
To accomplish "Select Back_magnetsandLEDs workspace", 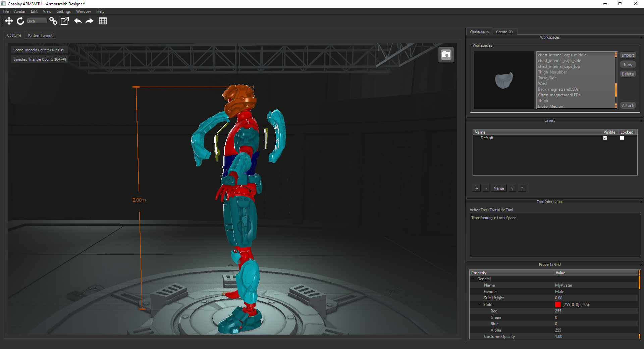I will (558, 89).
